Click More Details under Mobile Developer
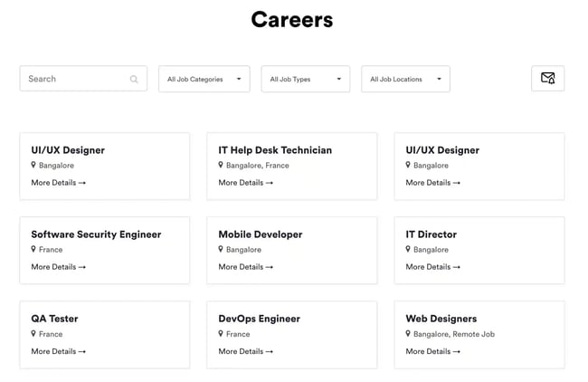This screenshot has width=588, height=382. click(246, 267)
